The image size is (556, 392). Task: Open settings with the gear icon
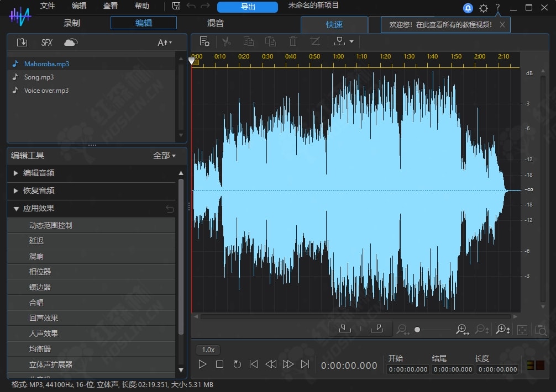tap(484, 8)
